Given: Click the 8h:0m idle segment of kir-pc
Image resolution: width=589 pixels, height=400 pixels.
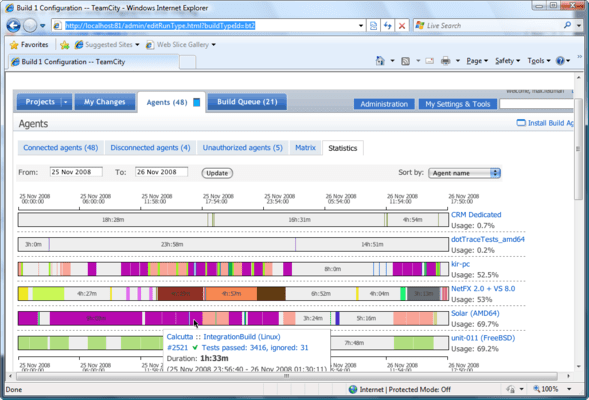Looking at the screenshot, I should [332, 269].
